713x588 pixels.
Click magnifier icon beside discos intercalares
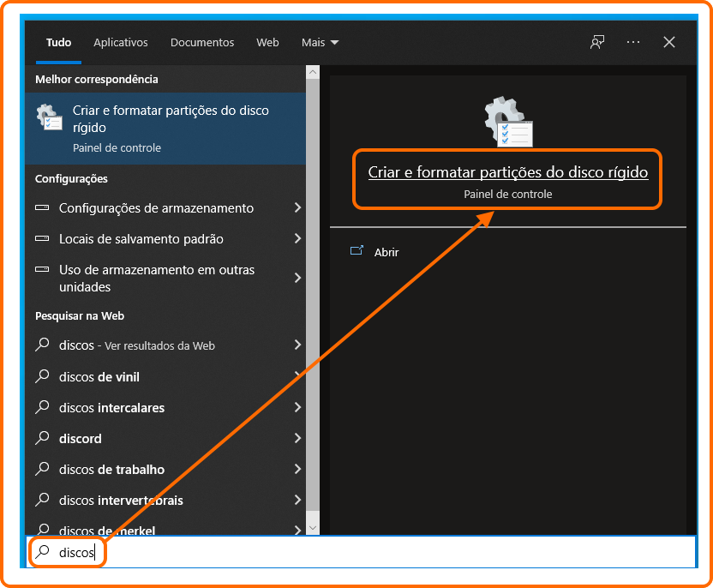tap(42, 407)
